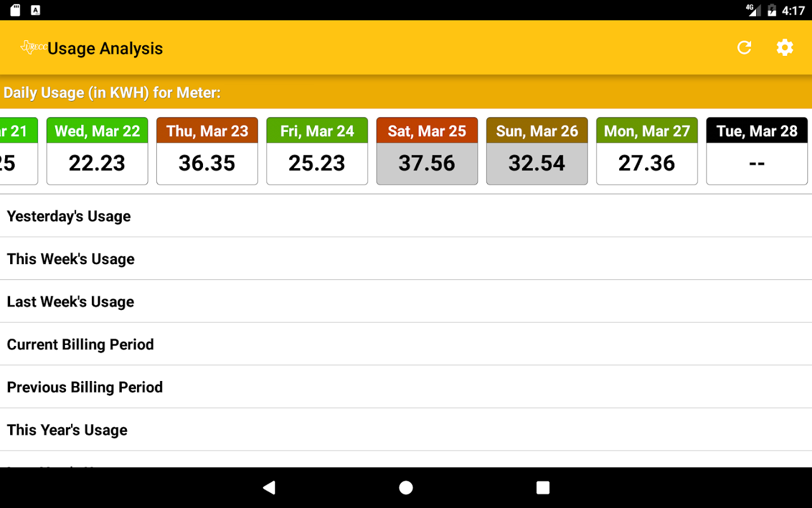Viewport: 812px width, 508px height.
Task: Open This Week's Usage
Action: pos(406,259)
